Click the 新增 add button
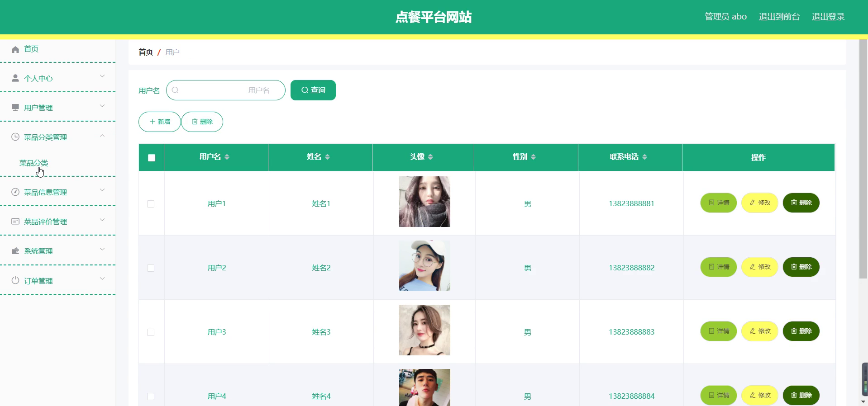The image size is (868, 406). coord(160,122)
